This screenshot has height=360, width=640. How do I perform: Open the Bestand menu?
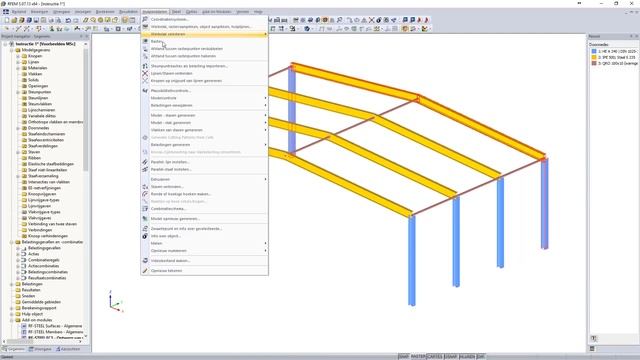pos(19,12)
